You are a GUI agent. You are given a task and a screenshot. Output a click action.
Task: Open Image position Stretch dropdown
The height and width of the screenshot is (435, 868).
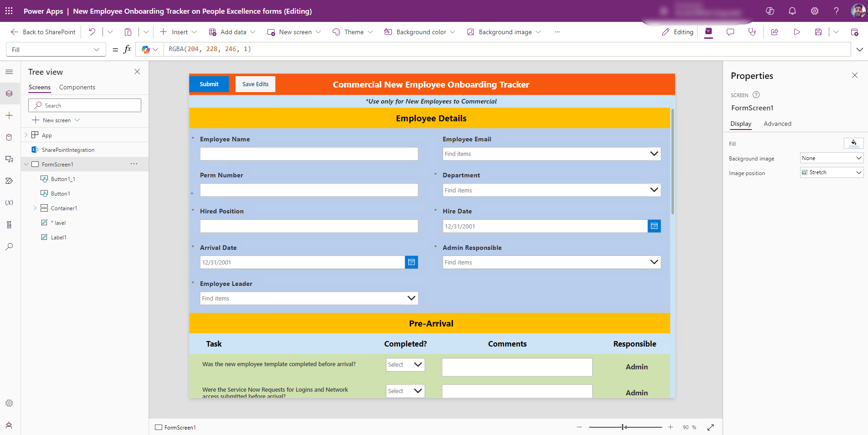832,172
